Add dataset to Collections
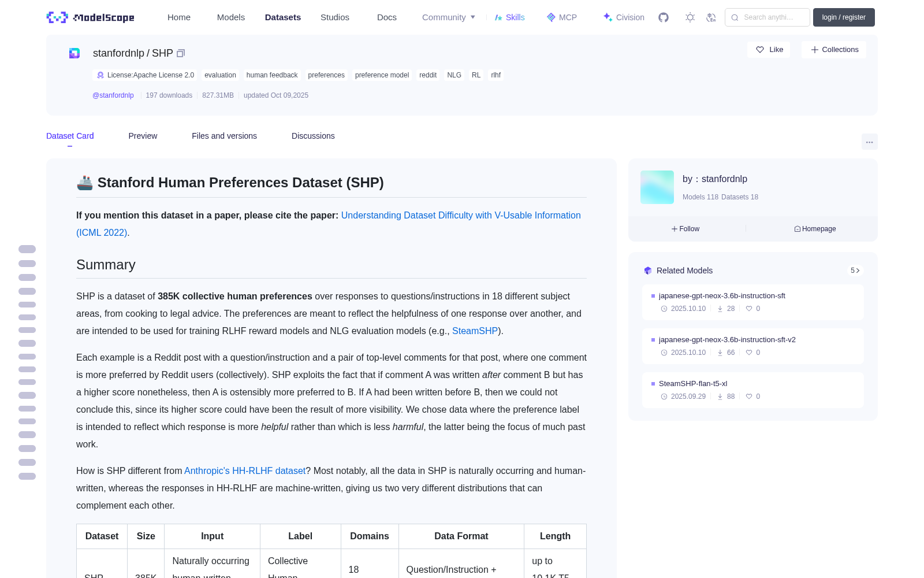 [x=834, y=50]
